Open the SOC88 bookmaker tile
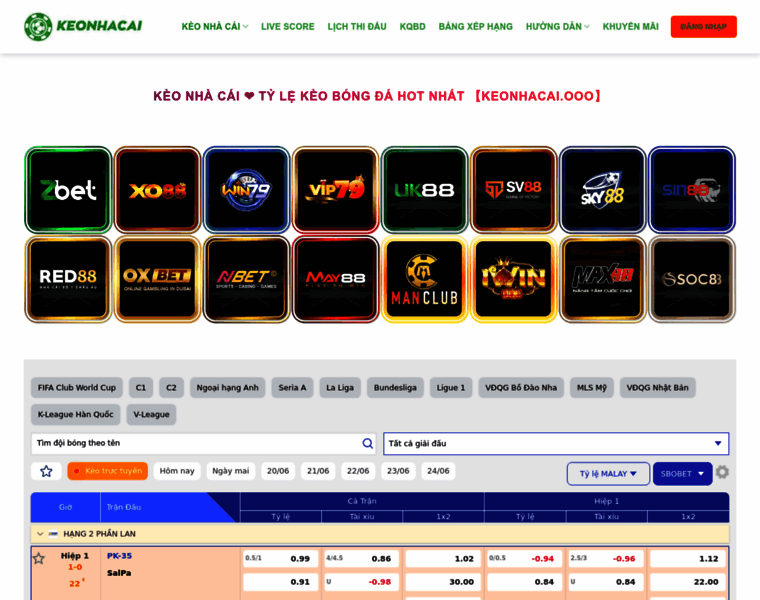Screen dimensions: 760x600 [x=692, y=279]
